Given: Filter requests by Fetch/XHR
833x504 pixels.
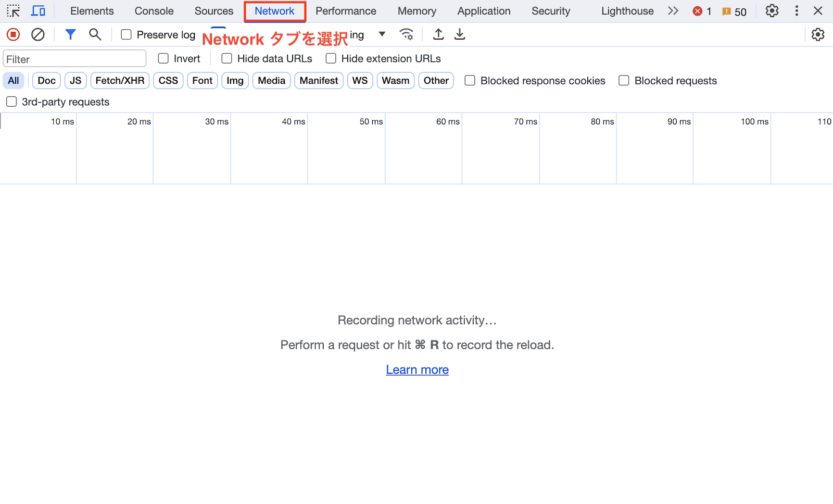Looking at the screenshot, I should point(120,81).
